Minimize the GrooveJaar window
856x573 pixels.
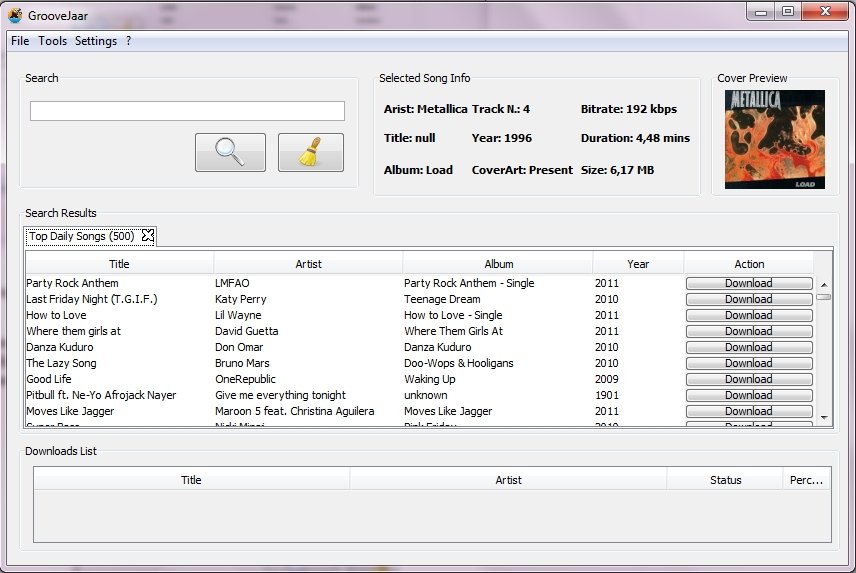[761, 11]
